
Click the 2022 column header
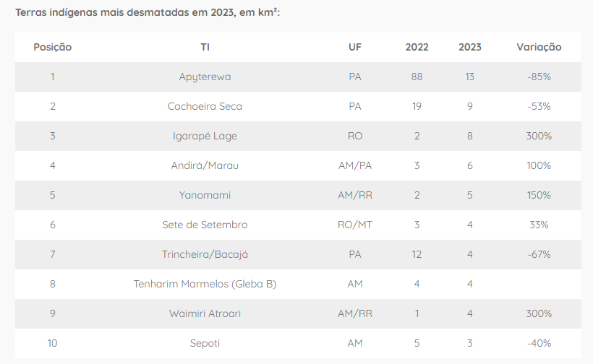[x=417, y=47]
